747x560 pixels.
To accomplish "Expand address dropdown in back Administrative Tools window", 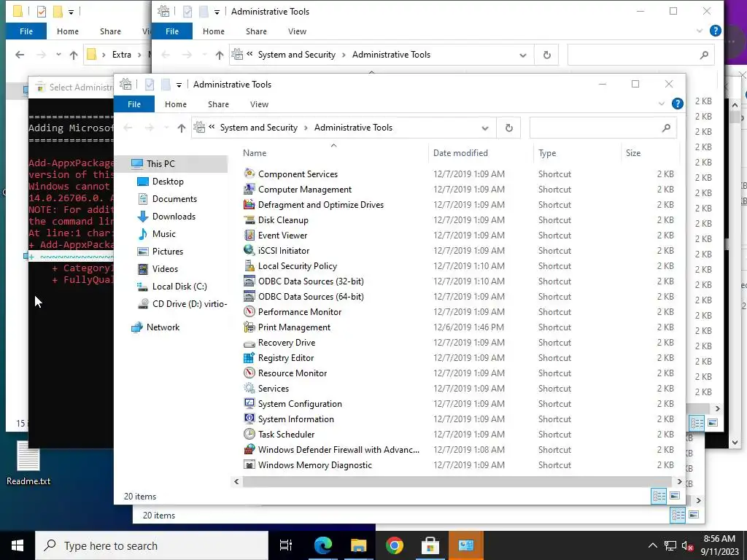I will click(522, 55).
